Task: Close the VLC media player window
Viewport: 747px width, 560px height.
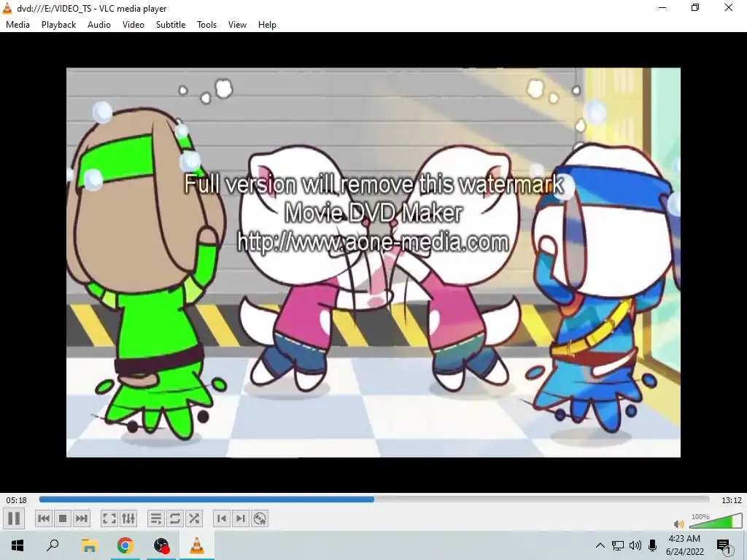Action: 729,7
